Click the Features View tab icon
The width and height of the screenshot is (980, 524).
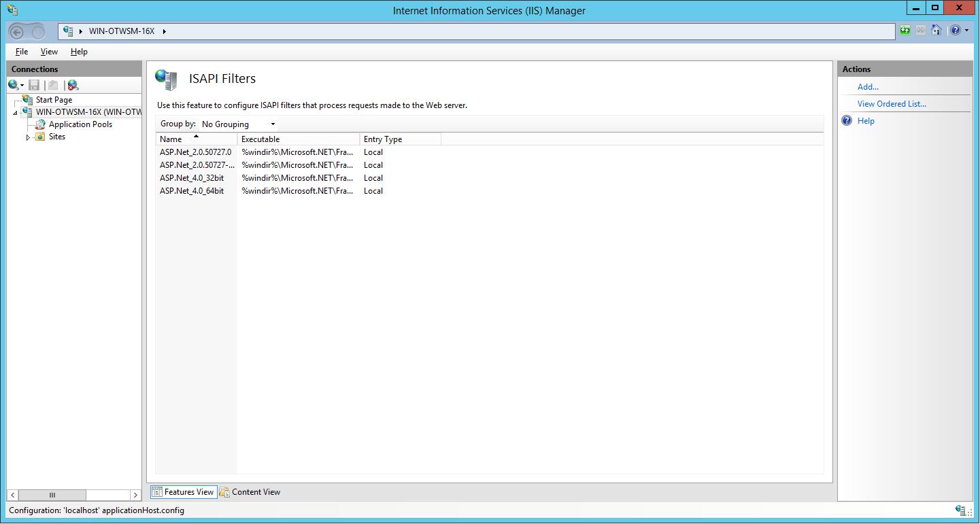coord(157,492)
